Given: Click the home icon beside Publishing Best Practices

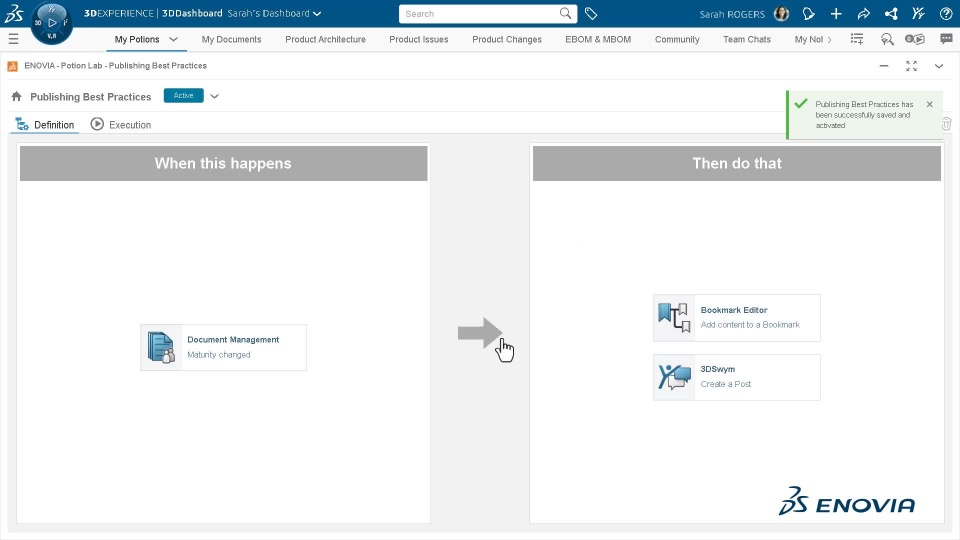Looking at the screenshot, I should pos(17,96).
